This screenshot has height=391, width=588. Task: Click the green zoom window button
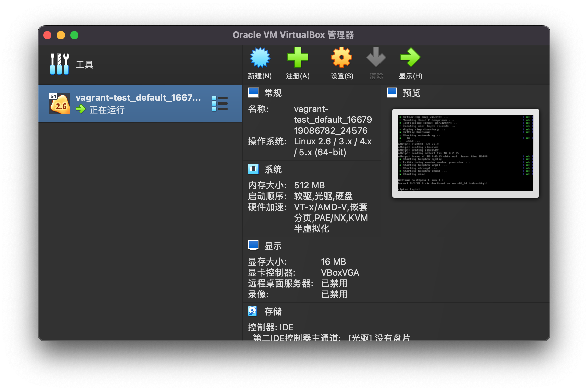point(74,35)
